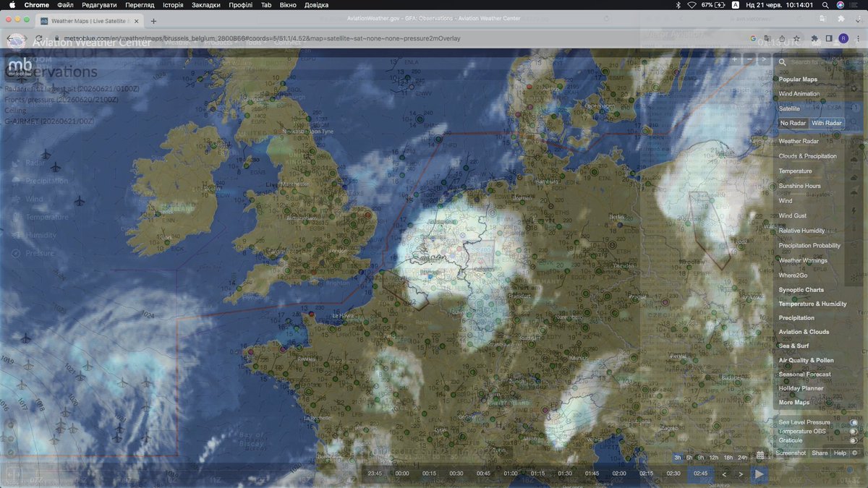
Task: Step to the previous time frame arrow
Action: point(725,474)
